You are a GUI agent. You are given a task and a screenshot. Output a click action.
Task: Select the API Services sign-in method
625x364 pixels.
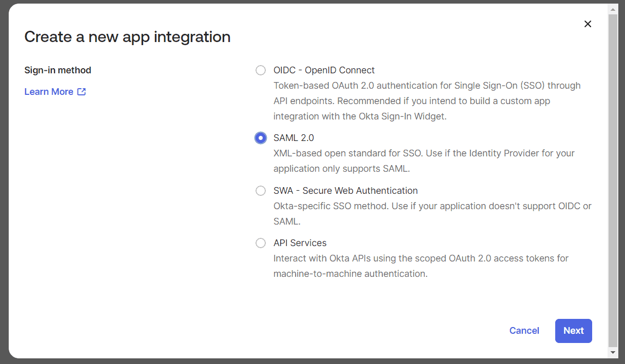260,243
